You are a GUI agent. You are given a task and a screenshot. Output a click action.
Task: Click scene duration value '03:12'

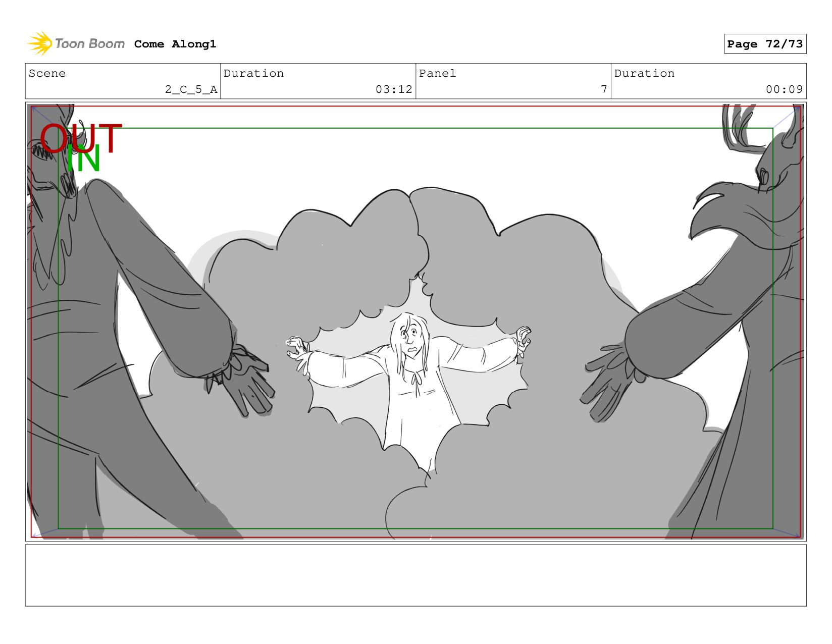[394, 89]
